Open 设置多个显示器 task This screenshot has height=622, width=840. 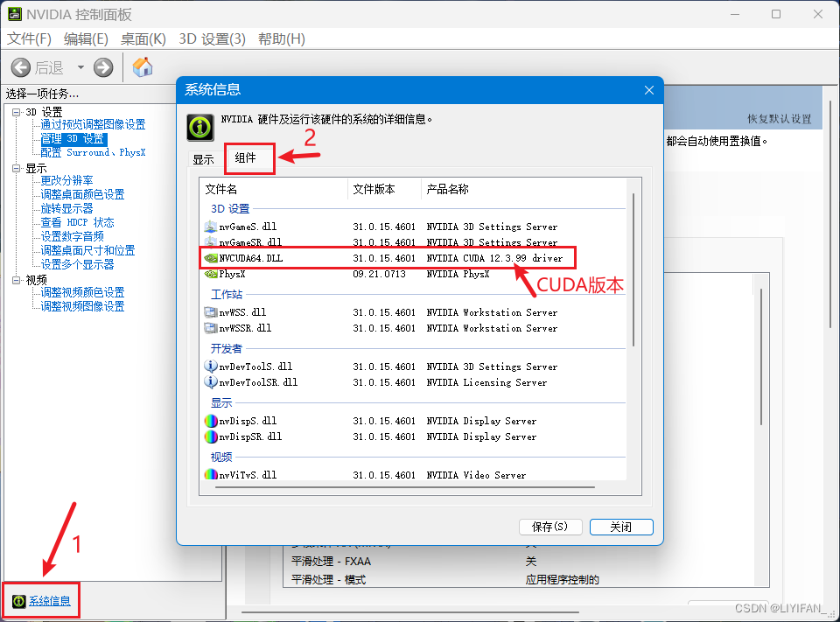[78, 264]
